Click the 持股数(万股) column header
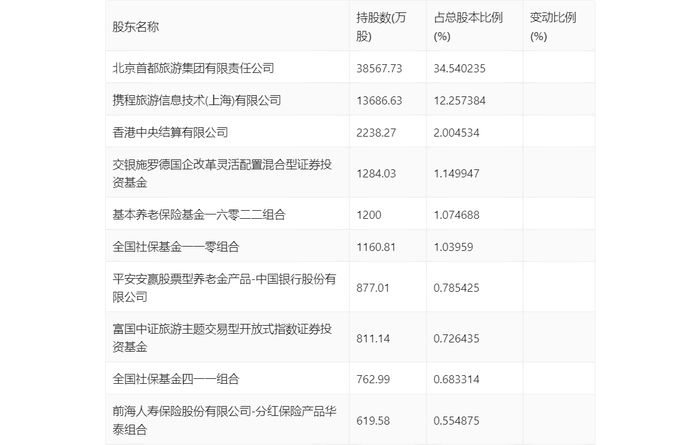The image size is (700, 445). pyautogui.click(x=381, y=27)
